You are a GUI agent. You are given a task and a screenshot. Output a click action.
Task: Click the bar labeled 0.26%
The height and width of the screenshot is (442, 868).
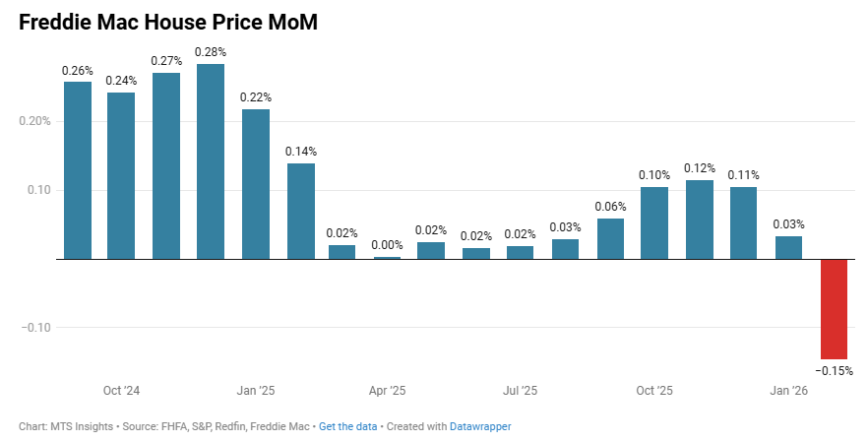point(78,170)
